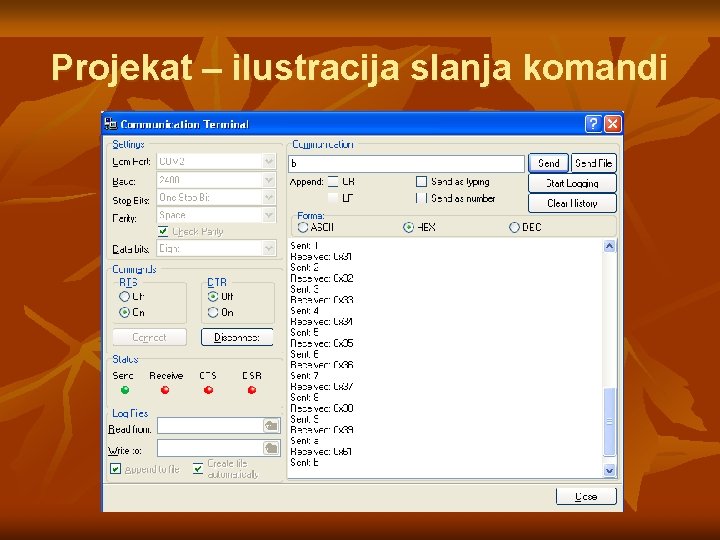Click the Send button
The height and width of the screenshot is (540, 720).
[549, 163]
